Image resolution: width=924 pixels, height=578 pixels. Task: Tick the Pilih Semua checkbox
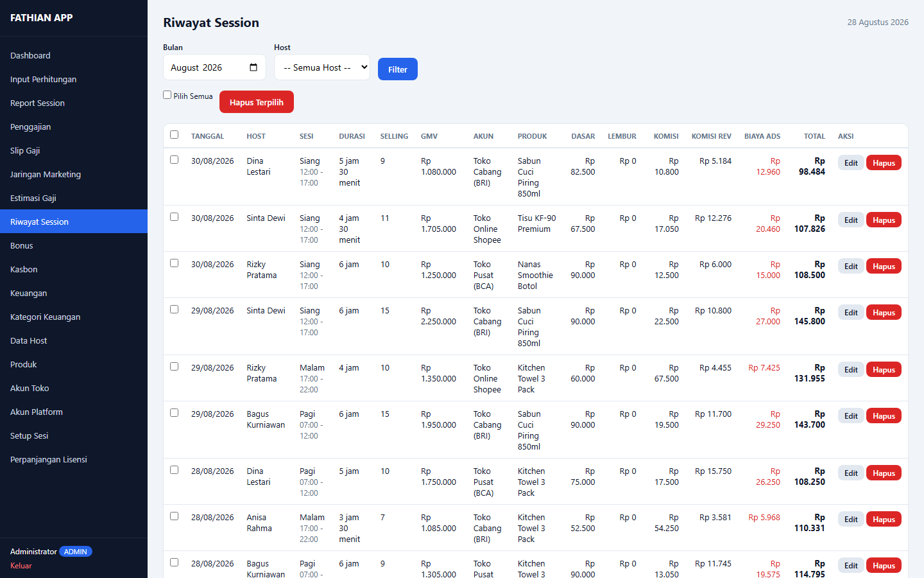point(167,95)
